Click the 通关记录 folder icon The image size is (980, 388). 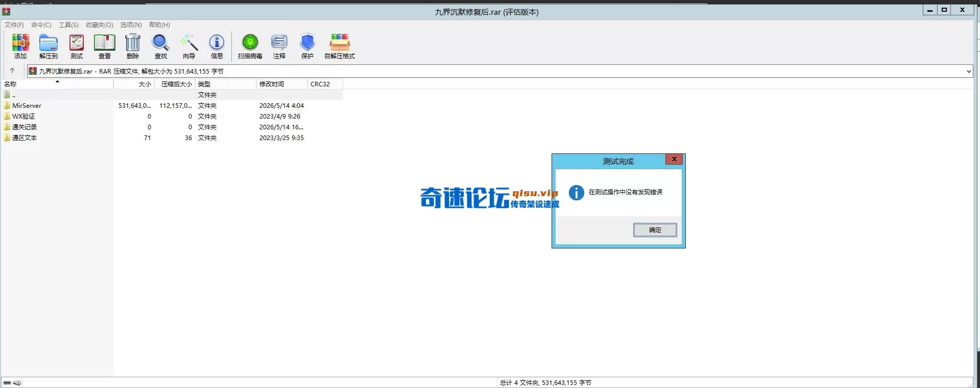point(7,127)
